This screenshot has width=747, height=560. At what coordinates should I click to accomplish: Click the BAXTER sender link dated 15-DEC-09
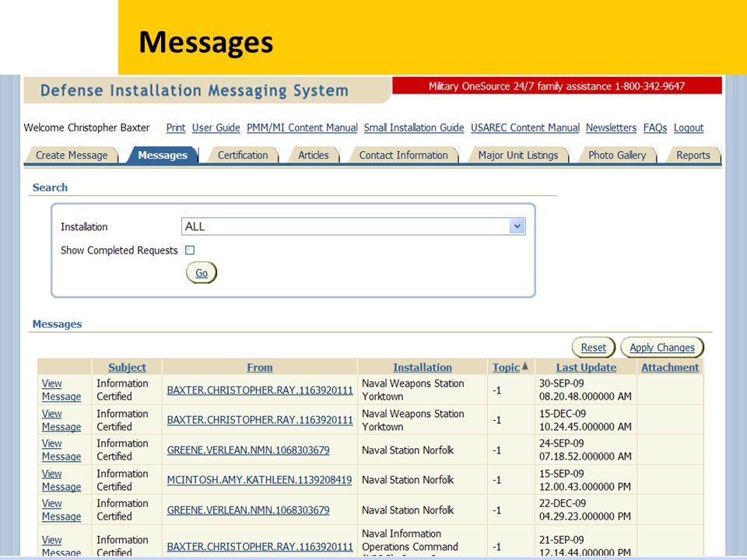tap(260, 420)
